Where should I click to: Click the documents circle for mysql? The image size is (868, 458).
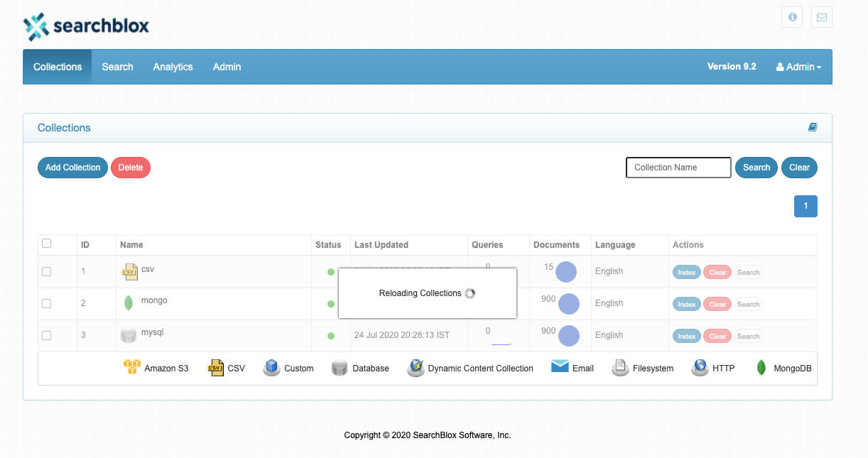(569, 336)
